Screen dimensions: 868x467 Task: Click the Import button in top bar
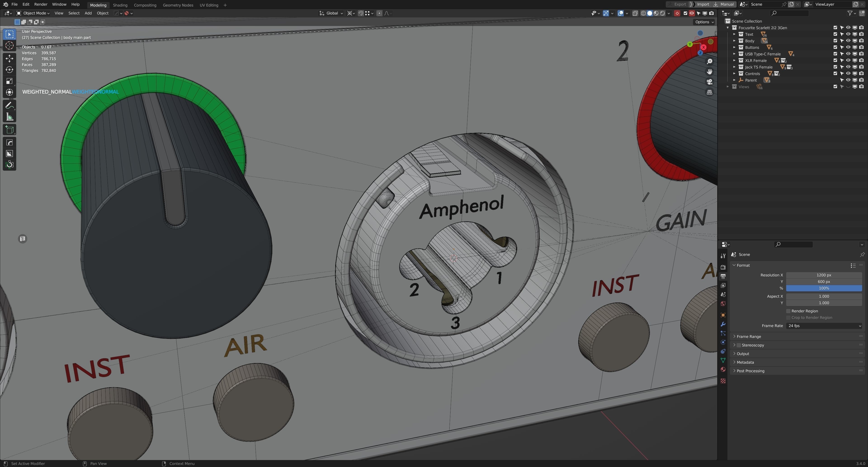point(703,4)
